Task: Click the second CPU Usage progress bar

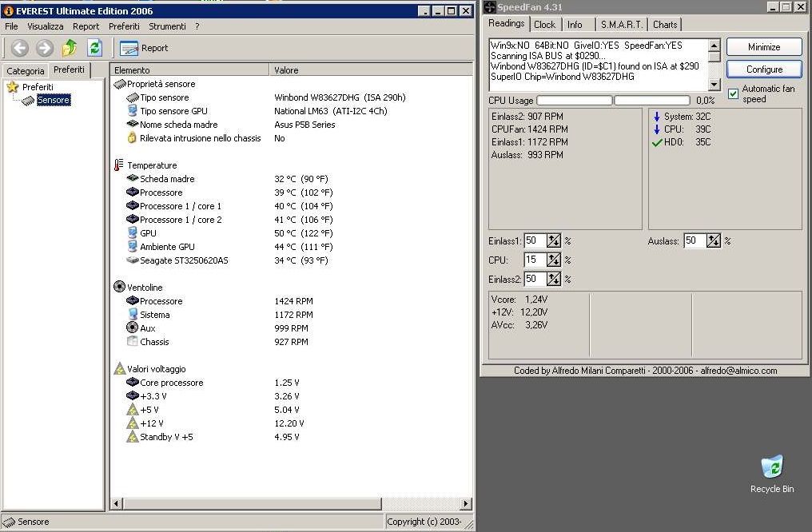Action: [x=652, y=101]
